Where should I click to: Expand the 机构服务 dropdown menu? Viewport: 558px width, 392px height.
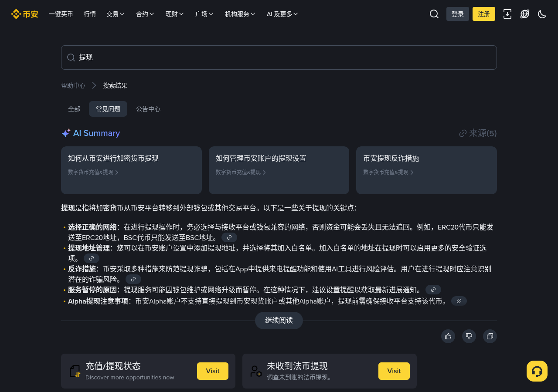coord(240,14)
